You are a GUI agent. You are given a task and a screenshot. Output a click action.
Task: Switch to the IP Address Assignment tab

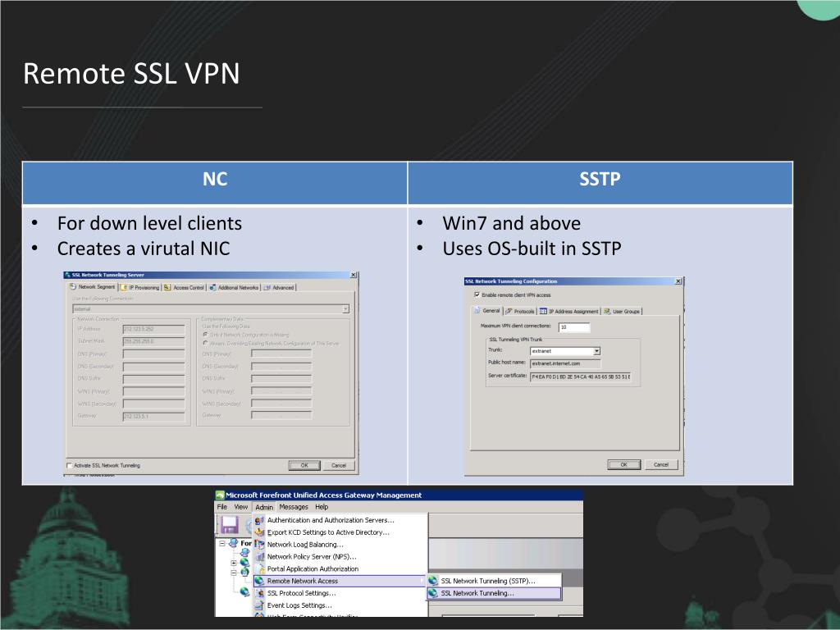(x=569, y=311)
